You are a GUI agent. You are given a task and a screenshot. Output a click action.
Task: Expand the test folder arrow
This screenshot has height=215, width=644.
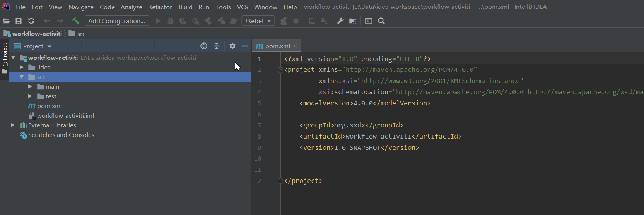tap(30, 96)
